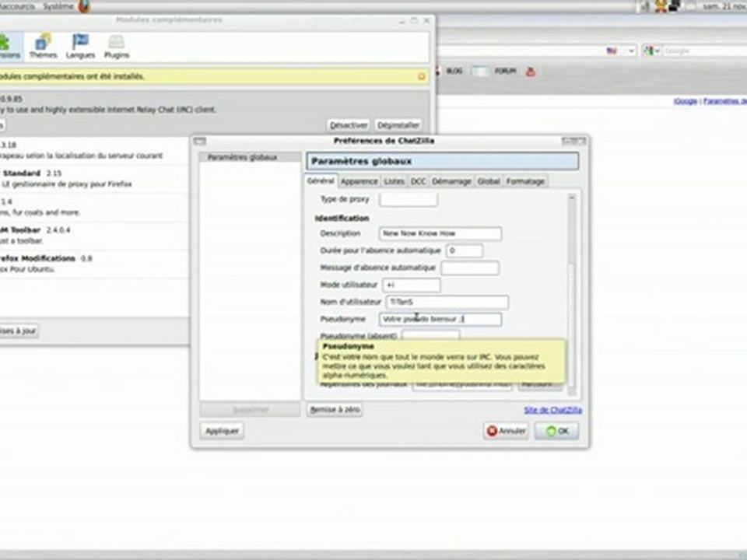Click the Message d'absence automatique field
This screenshot has height=560, width=747.
point(470,268)
